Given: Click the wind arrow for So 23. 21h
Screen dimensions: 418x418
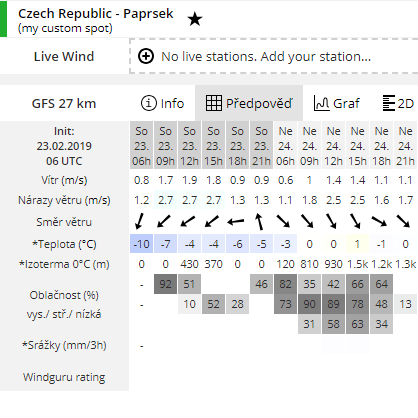Looking at the screenshot, I should [260, 222].
